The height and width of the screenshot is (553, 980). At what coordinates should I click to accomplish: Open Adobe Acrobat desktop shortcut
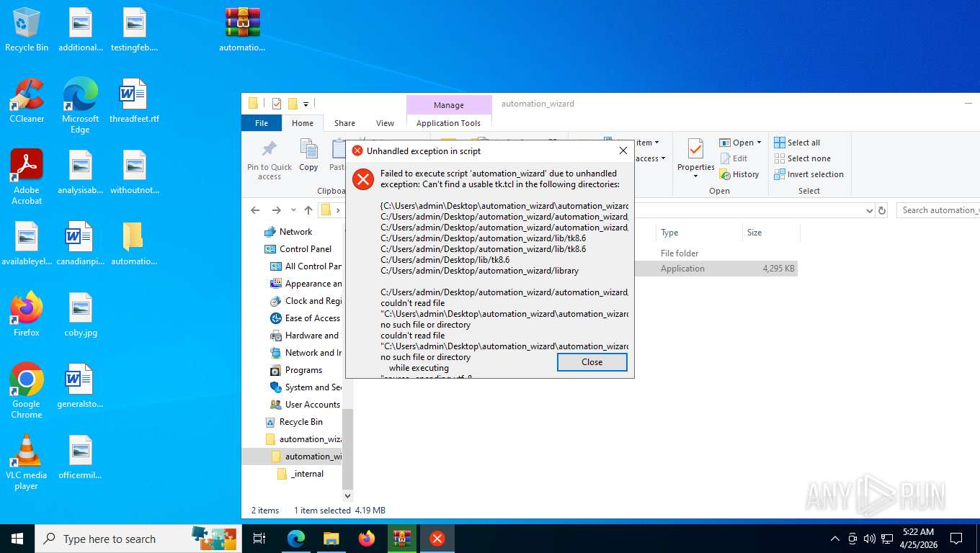[x=27, y=176]
